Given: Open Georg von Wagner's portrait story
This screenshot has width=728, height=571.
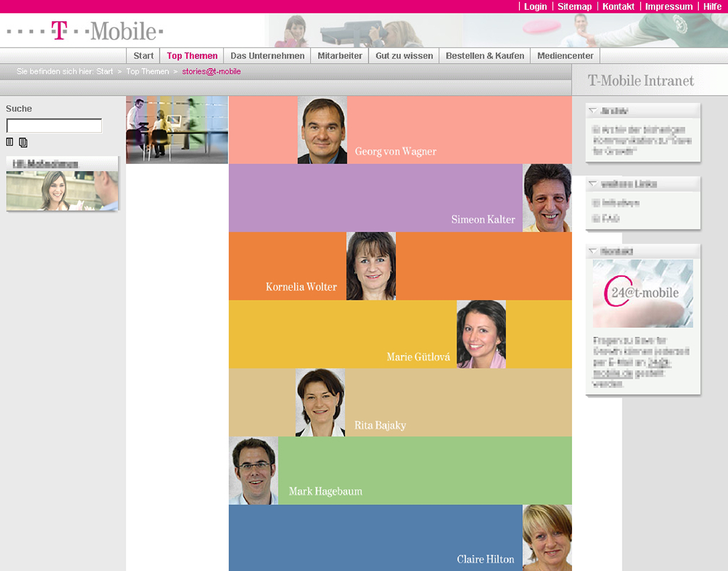Looking at the screenshot, I should (x=322, y=130).
